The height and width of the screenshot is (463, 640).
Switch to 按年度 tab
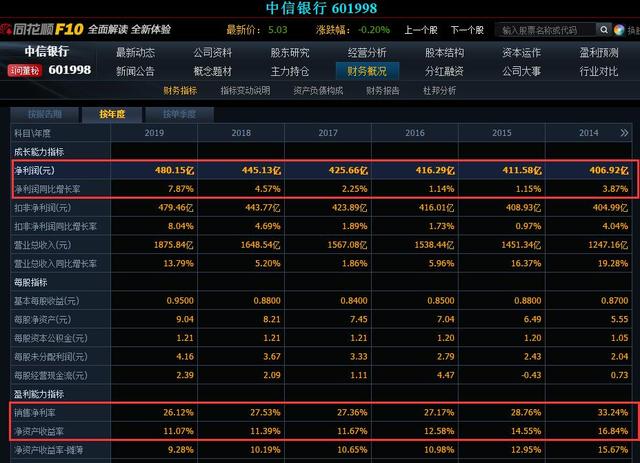(112, 114)
